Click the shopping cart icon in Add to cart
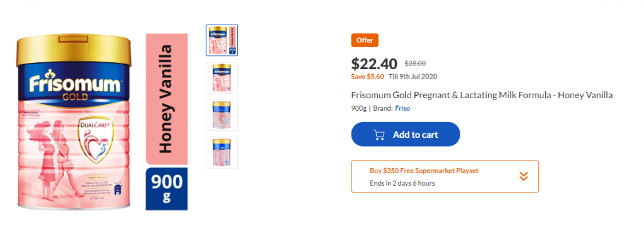644x236 pixels. point(379,135)
